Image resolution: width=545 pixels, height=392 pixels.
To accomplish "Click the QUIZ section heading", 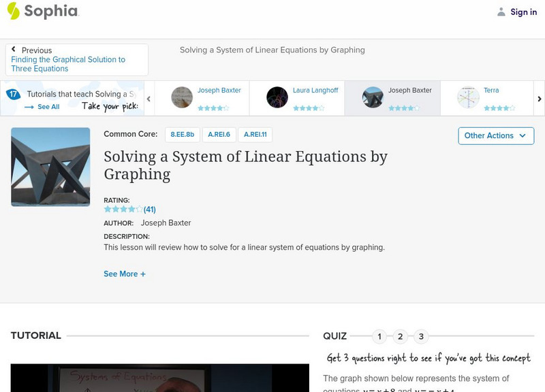I will [x=334, y=336].
